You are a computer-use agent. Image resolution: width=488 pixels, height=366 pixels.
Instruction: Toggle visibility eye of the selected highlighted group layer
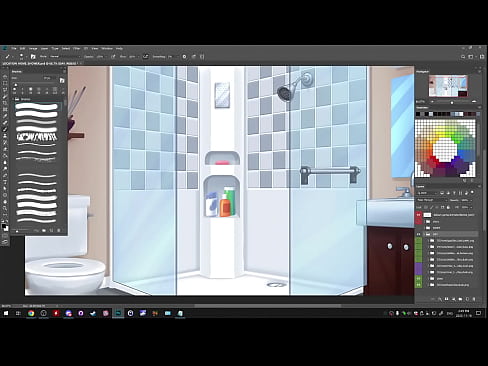pyautogui.click(x=419, y=234)
